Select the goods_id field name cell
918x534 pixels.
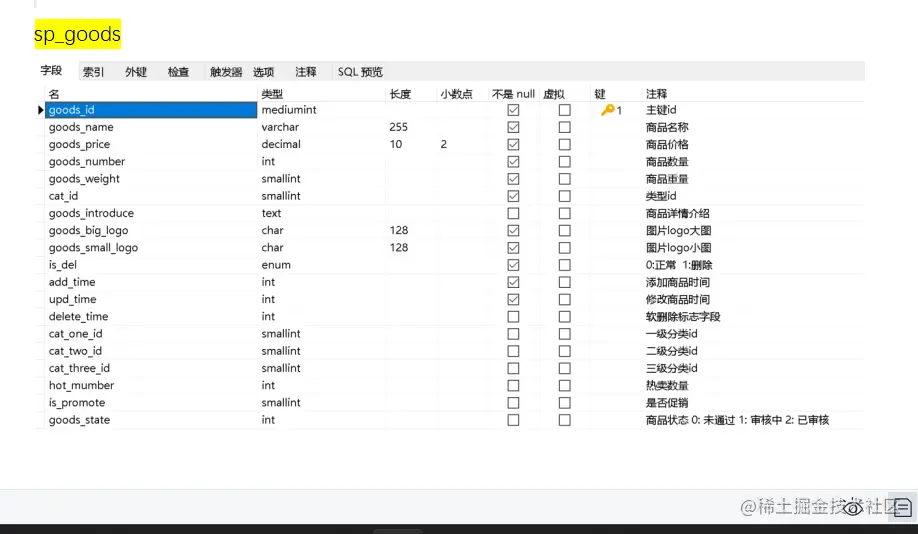(151, 109)
